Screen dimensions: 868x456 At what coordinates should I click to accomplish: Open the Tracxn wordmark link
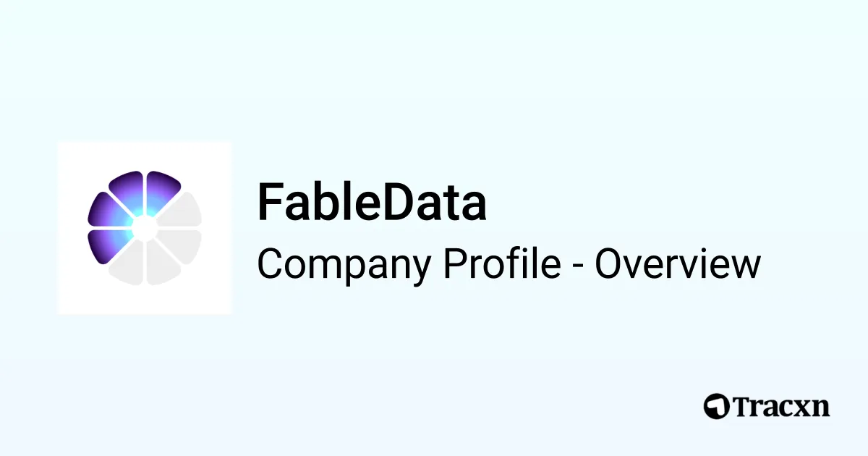coord(780,405)
